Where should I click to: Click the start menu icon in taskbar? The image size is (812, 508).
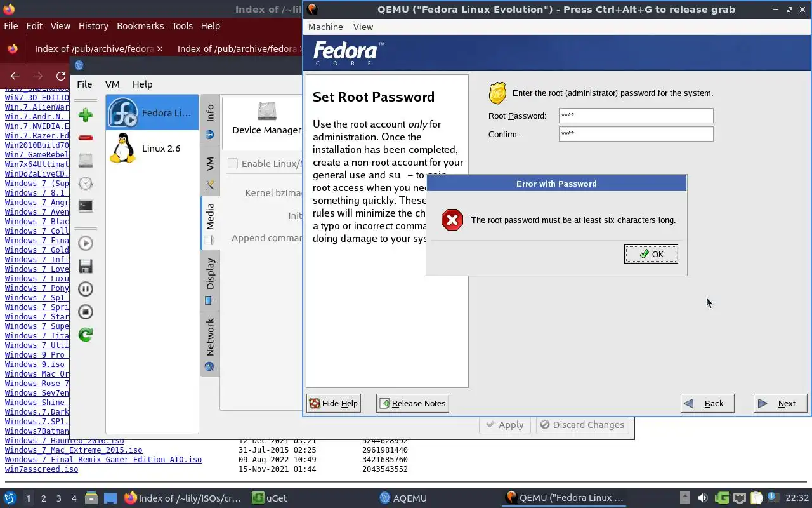tap(10, 498)
